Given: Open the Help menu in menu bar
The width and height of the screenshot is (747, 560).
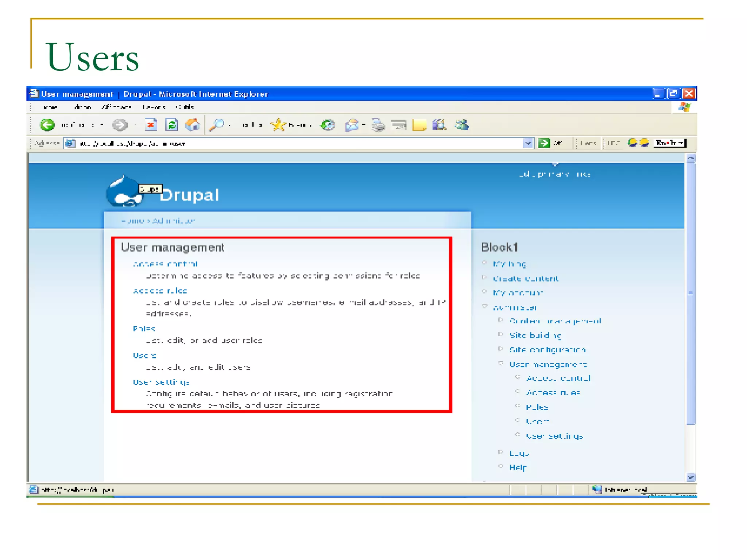Looking at the screenshot, I should coord(185,107).
